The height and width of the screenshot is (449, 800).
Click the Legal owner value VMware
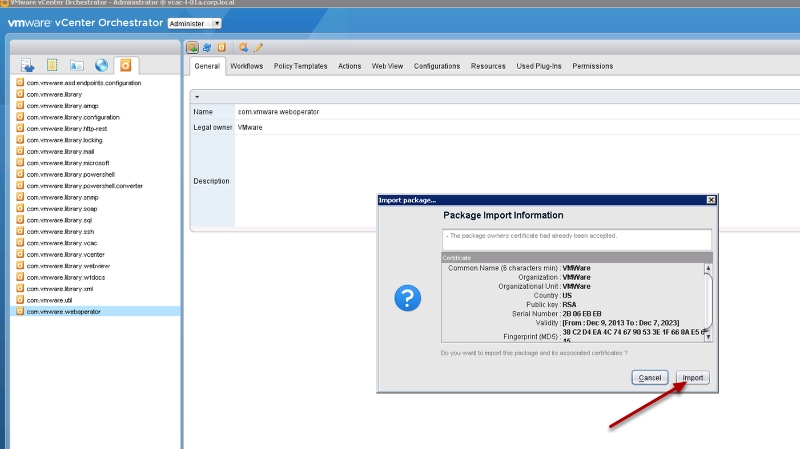pyautogui.click(x=250, y=128)
